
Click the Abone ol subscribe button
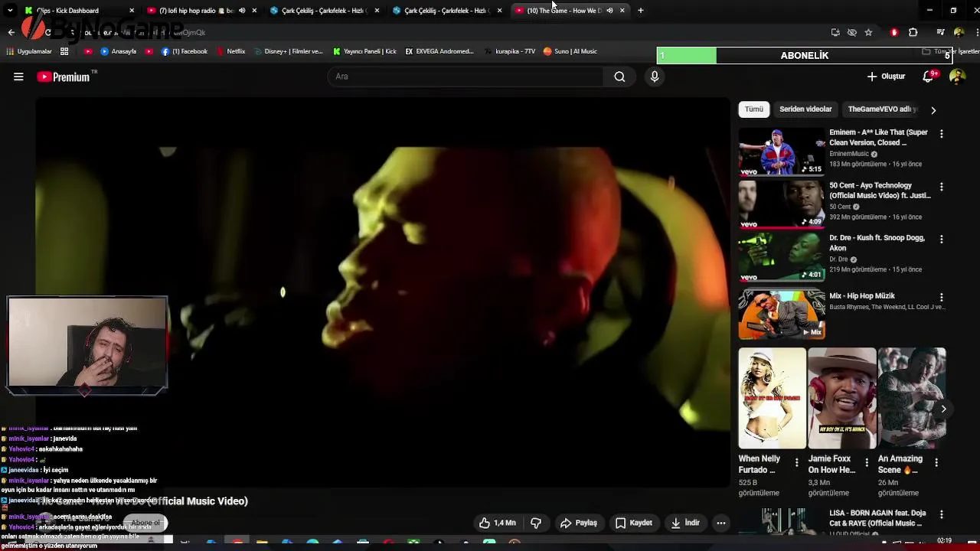coord(145,523)
